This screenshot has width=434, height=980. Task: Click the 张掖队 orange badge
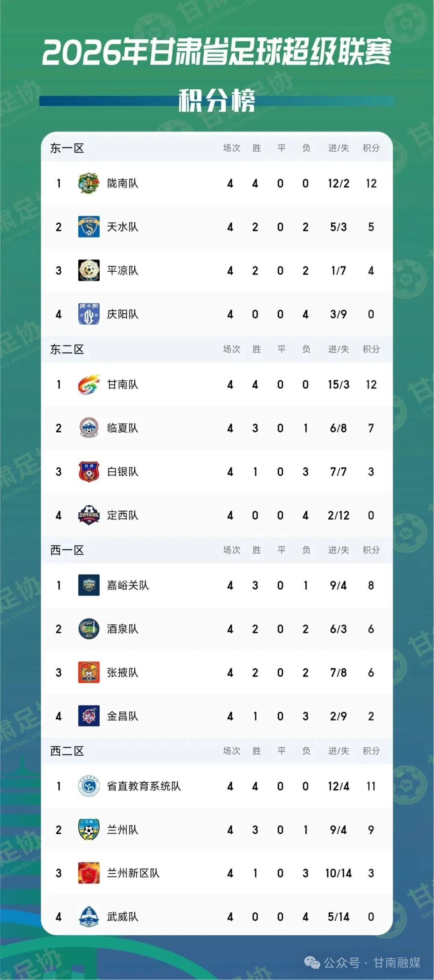pyautogui.click(x=89, y=672)
